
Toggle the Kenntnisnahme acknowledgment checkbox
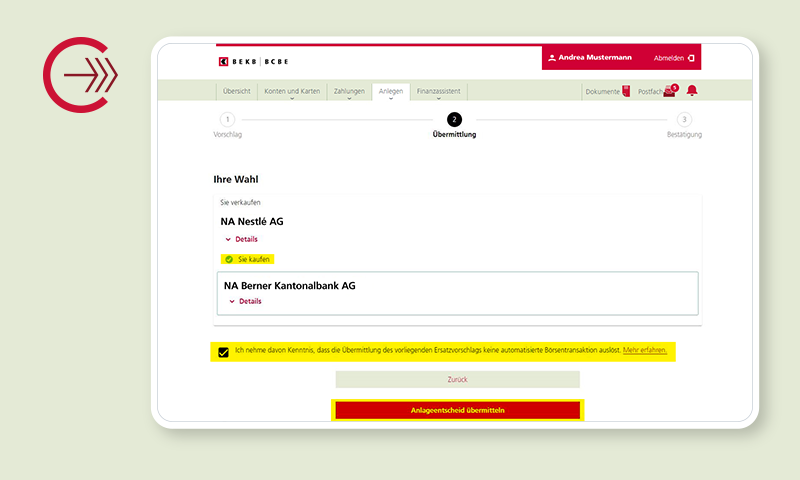(223, 352)
